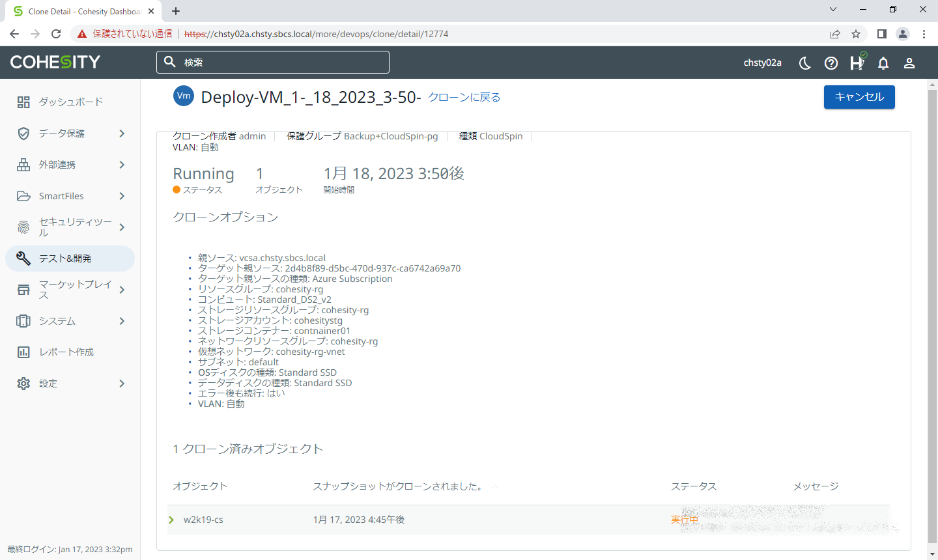Open the user account icon

(909, 63)
